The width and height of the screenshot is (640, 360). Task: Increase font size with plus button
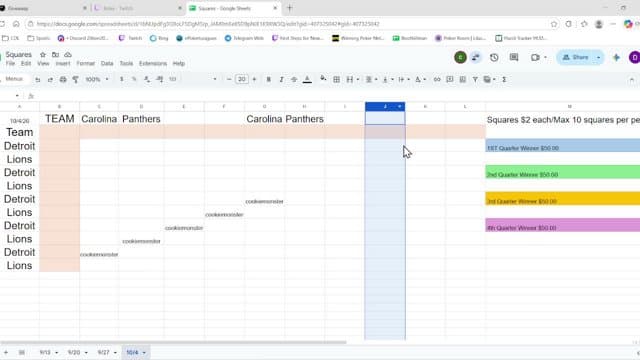pos(254,79)
